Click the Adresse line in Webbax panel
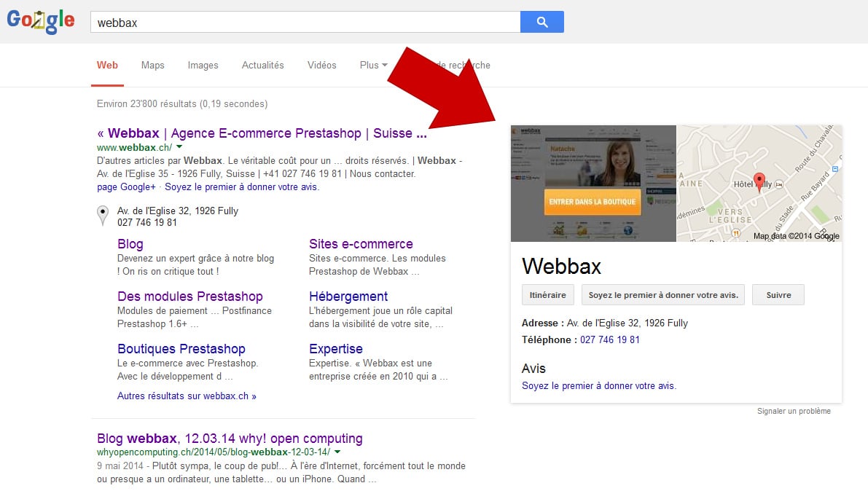Screen dimensions: 868x491 point(604,323)
